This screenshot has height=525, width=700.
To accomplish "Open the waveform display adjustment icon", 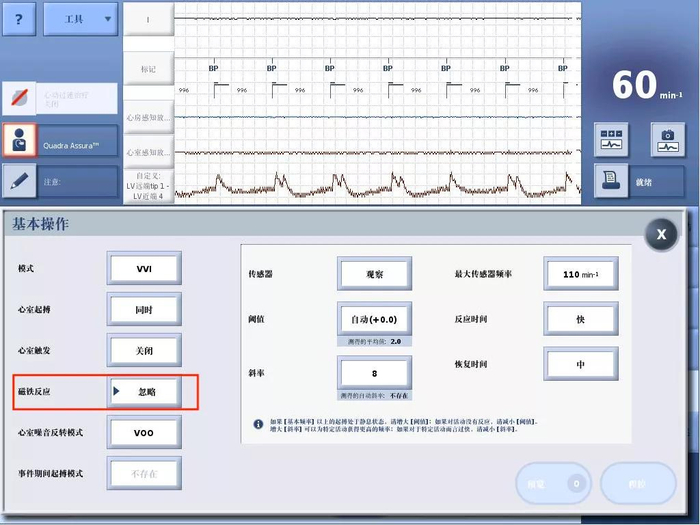I will [611, 140].
